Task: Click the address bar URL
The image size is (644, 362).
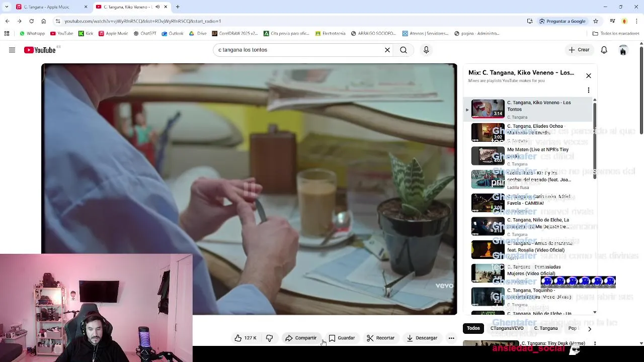Action: 143,21
